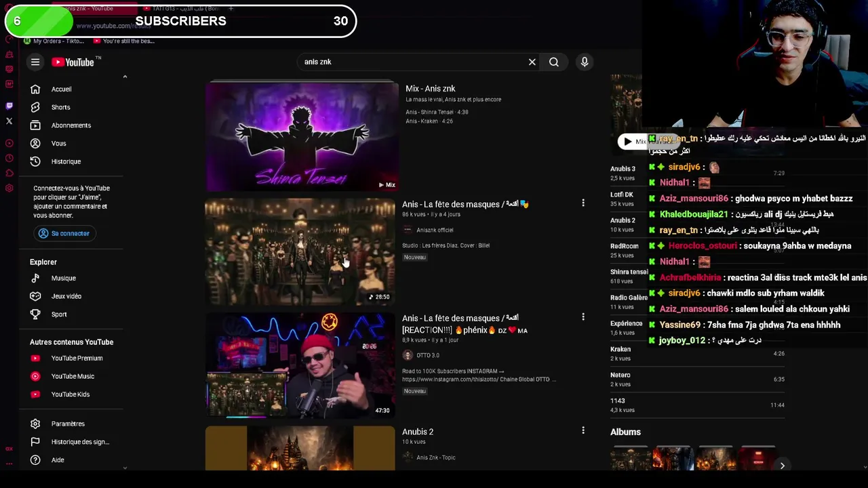
Task: Play the 28:50 La fête des masques thumbnail
Action: pyautogui.click(x=300, y=251)
